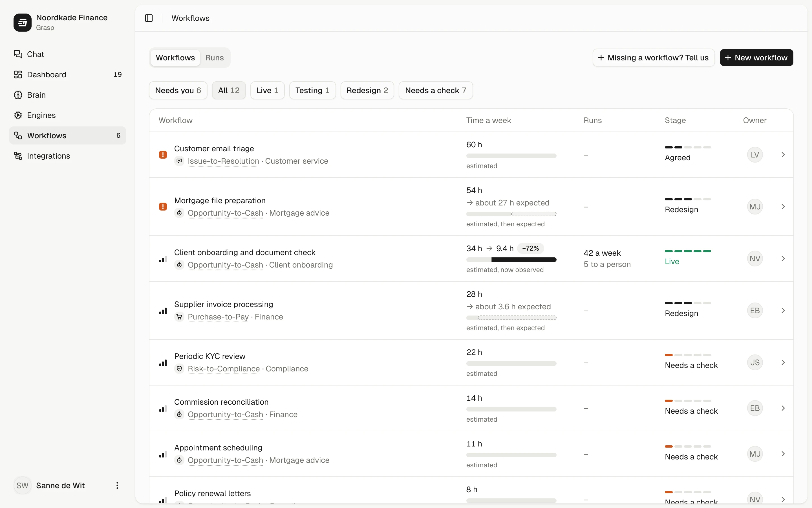Image resolution: width=812 pixels, height=508 pixels.
Task: Select the Testing 1 filter chip
Action: (x=312, y=90)
